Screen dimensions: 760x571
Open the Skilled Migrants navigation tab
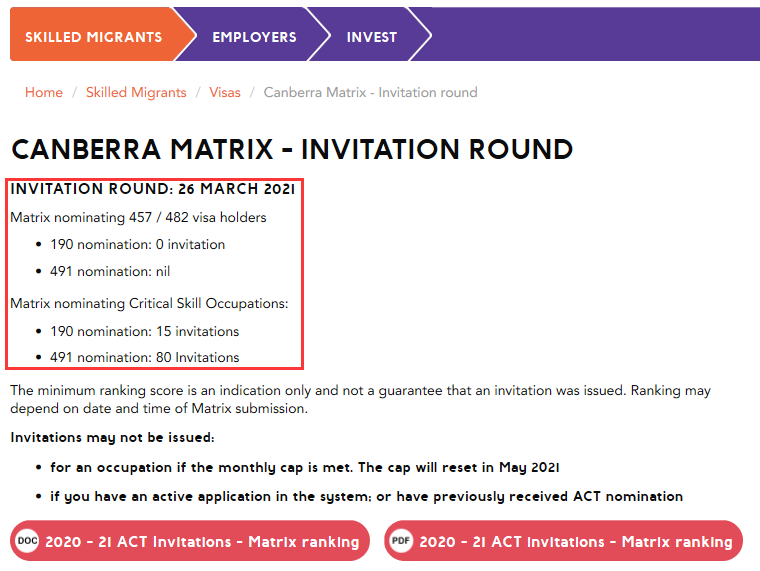point(93,37)
